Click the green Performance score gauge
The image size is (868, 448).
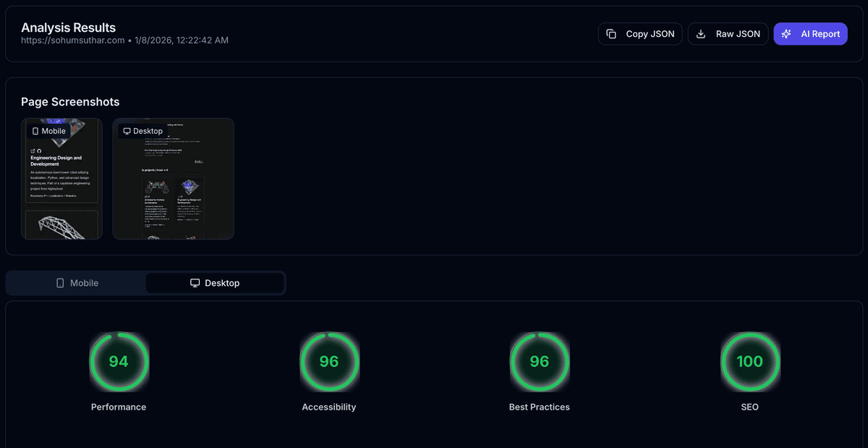point(119,362)
